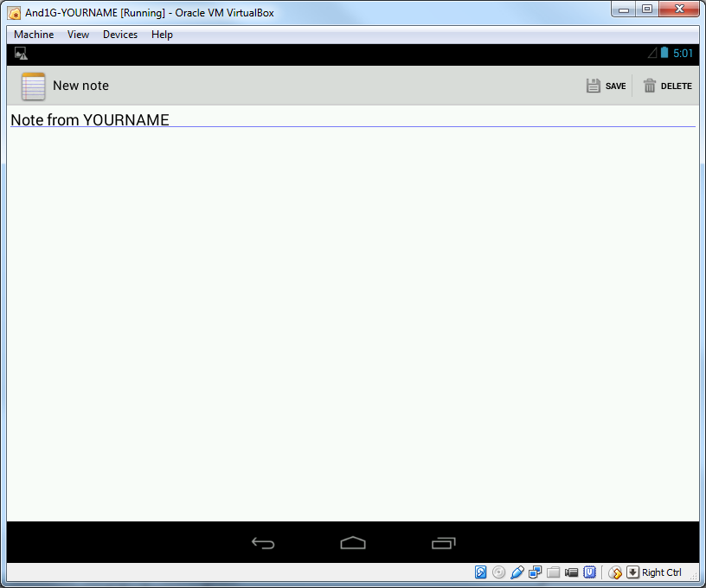This screenshot has height=588, width=706.
Task: Maximize the VirtualBox window
Action: point(647,10)
